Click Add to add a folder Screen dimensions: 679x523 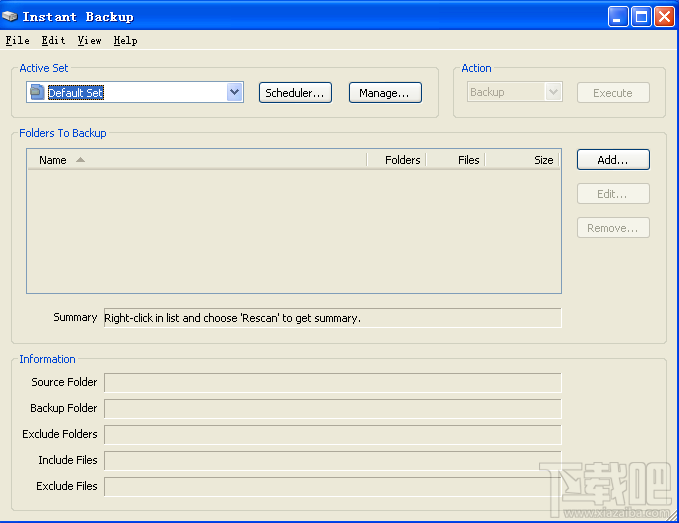click(x=613, y=160)
